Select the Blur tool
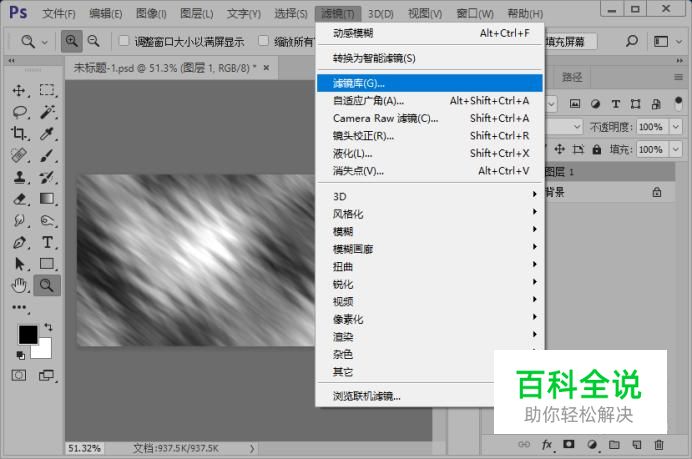This screenshot has height=459, width=692. click(x=19, y=220)
